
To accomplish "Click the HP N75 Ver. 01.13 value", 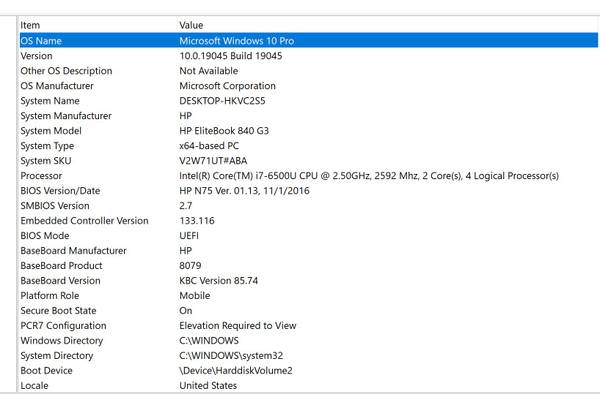I will tap(244, 190).
